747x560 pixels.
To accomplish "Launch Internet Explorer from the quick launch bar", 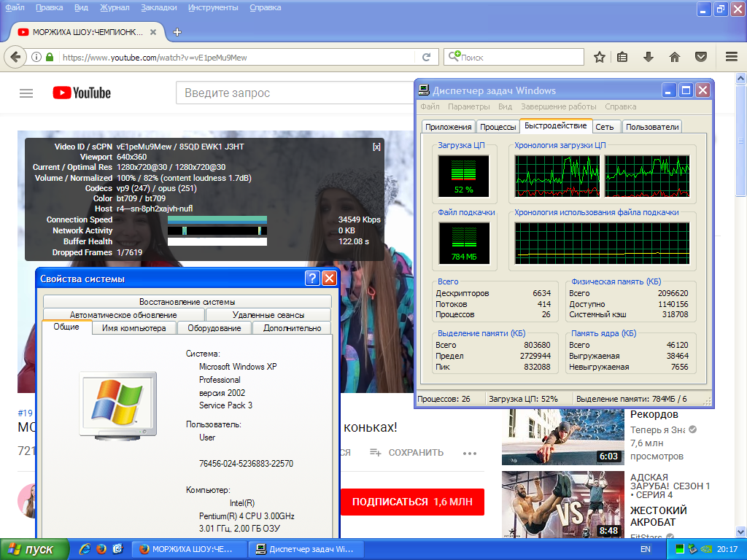I will [85, 549].
